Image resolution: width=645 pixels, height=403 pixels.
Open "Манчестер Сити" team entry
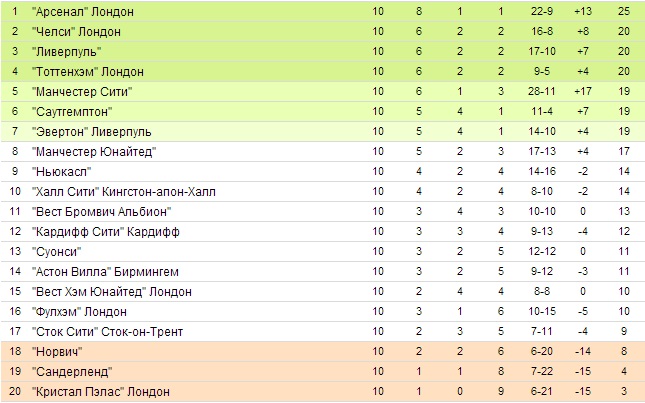coord(82,91)
